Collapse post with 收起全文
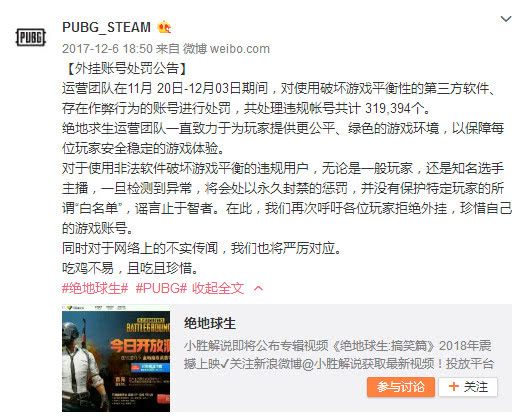The image size is (524, 418). (x=218, y=288)
